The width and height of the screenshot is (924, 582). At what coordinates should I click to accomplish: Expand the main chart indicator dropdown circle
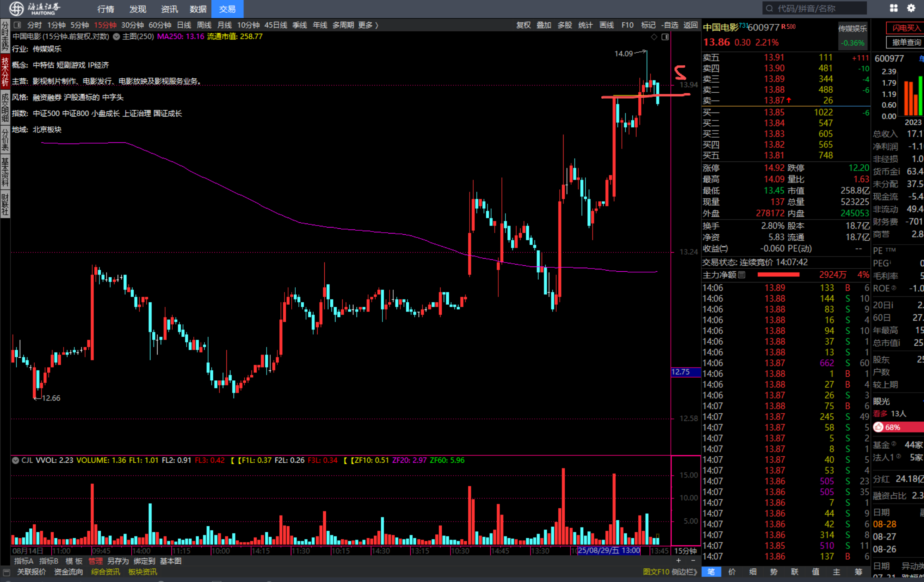pos(116,37)
